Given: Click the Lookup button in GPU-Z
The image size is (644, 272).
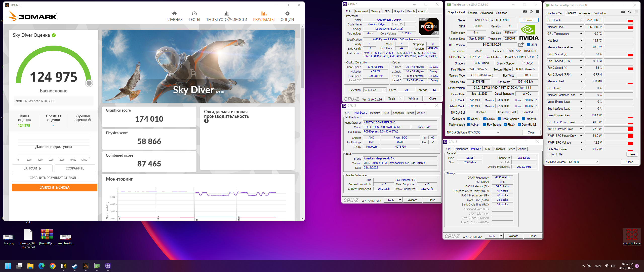Looking at the screenshot, I should pyautogui.click(x=529, y=20).
